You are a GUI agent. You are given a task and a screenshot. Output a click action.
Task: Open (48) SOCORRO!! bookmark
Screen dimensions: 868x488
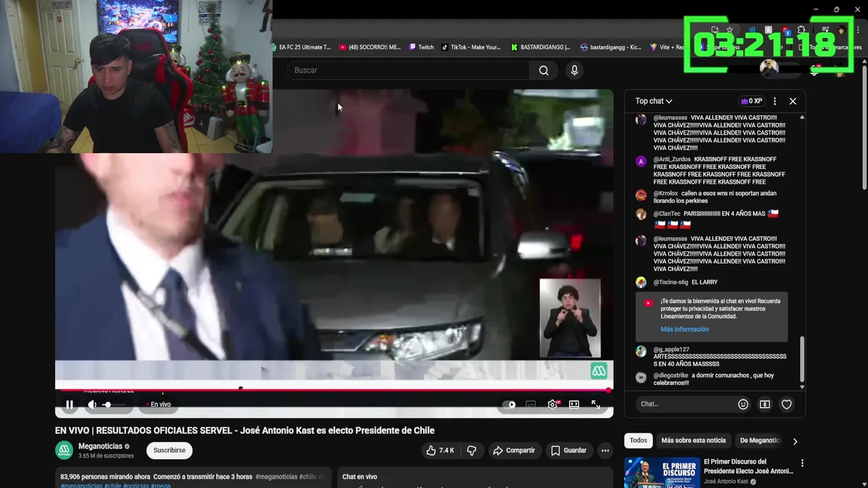pyautogui.click(x=370, y=47)
